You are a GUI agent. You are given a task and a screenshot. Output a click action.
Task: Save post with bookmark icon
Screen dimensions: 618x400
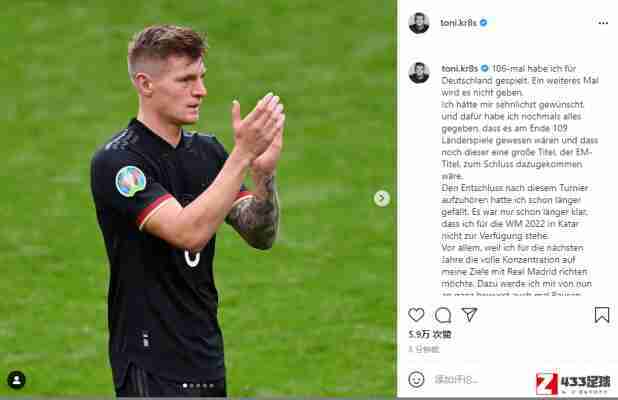(x=602, y=315)
